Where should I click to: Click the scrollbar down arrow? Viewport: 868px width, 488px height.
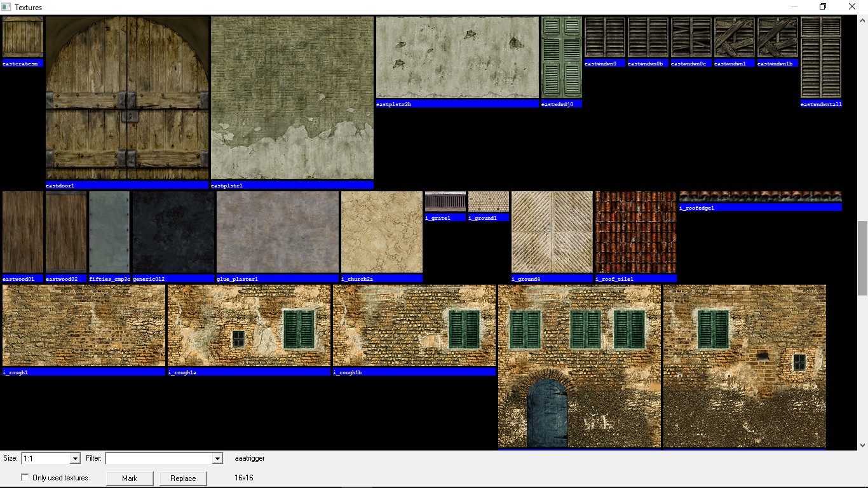click(862, 445)
